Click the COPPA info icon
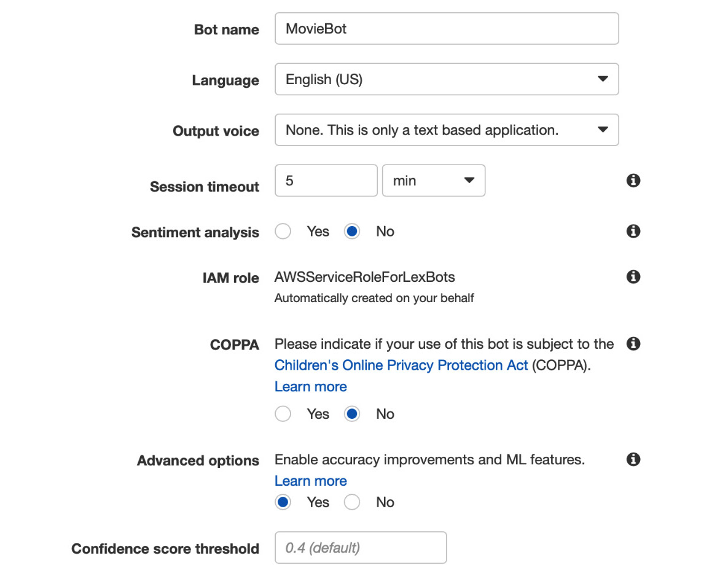Screen dimensions: 728x576 click(x=633, y=343)
